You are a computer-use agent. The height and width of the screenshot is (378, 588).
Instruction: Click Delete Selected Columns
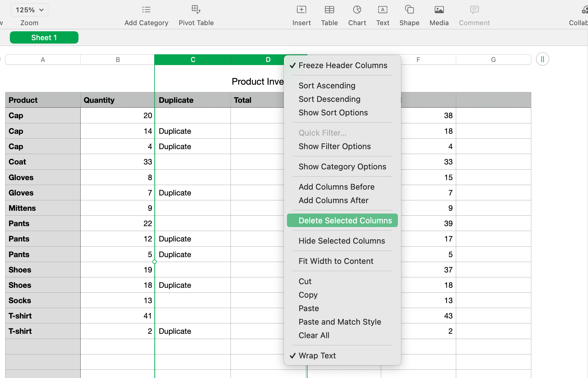coord(345,220)
